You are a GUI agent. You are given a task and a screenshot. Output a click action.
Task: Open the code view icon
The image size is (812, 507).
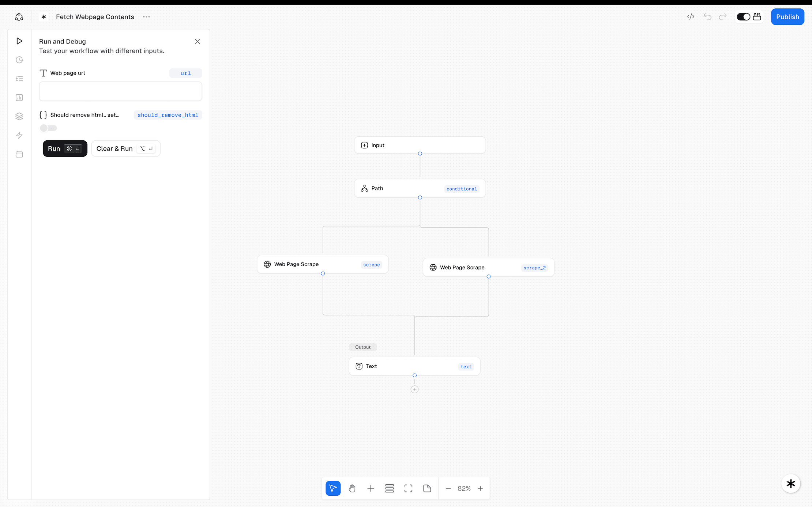691,17
